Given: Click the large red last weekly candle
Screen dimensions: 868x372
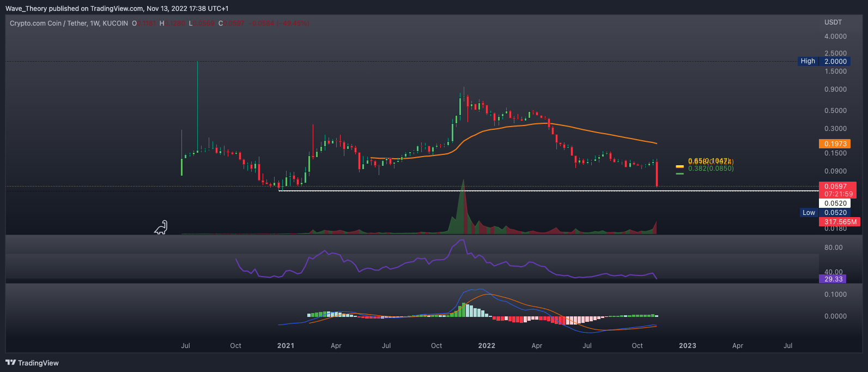Looking at the screenshot, I should pos(657,174).
